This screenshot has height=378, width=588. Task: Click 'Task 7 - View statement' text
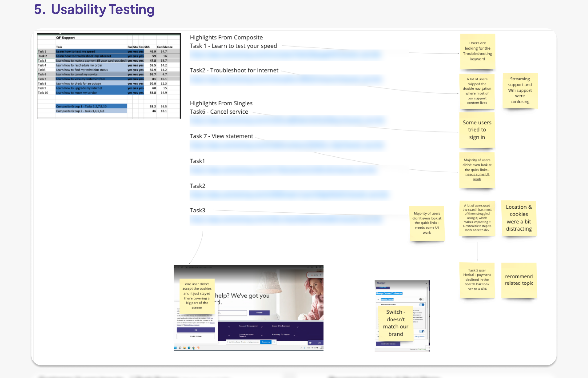pos(221,136)
